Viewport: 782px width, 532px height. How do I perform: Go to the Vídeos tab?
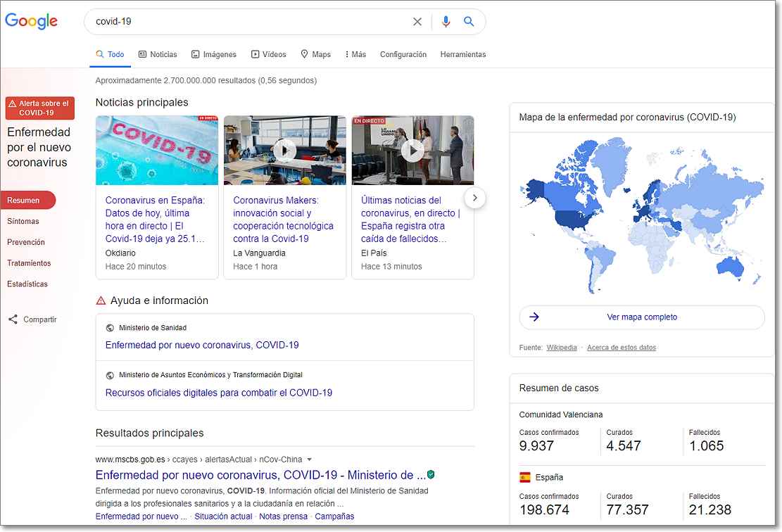tap(268, 54)
